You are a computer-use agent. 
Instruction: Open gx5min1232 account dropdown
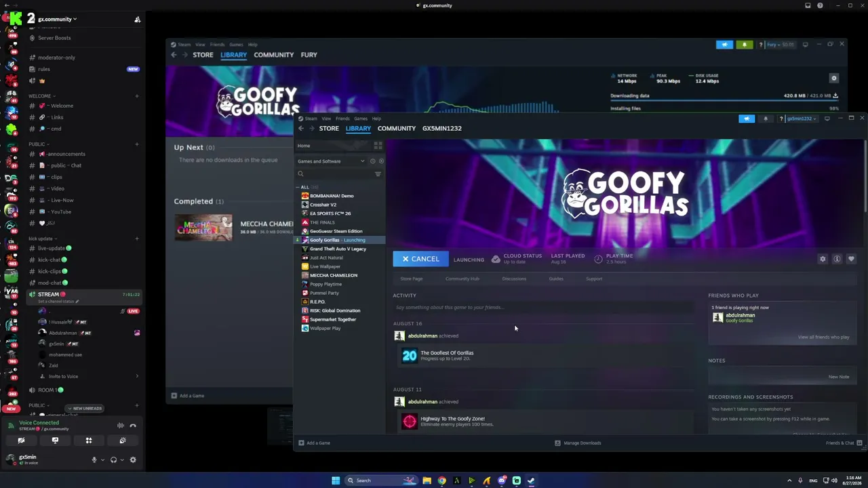[800, 119]
